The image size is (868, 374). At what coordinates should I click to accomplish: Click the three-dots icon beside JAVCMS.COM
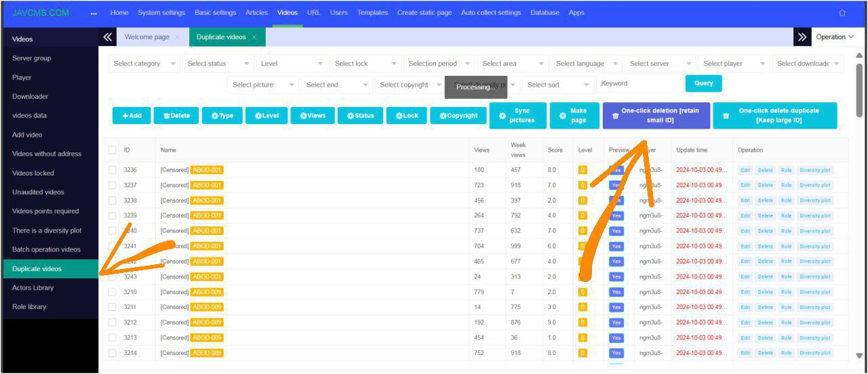point(93,13)
